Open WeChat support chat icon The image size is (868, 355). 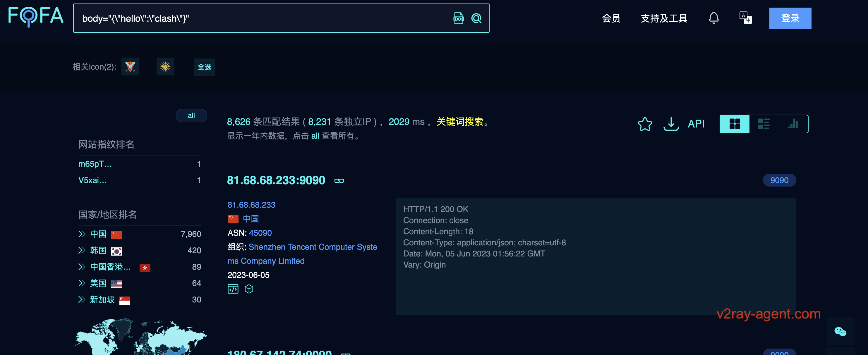click(x=840, y=332)
